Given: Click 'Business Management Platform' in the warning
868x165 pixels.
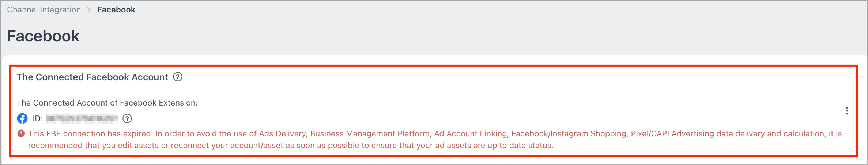Looking at the screenshot, I should pos(370,134).
